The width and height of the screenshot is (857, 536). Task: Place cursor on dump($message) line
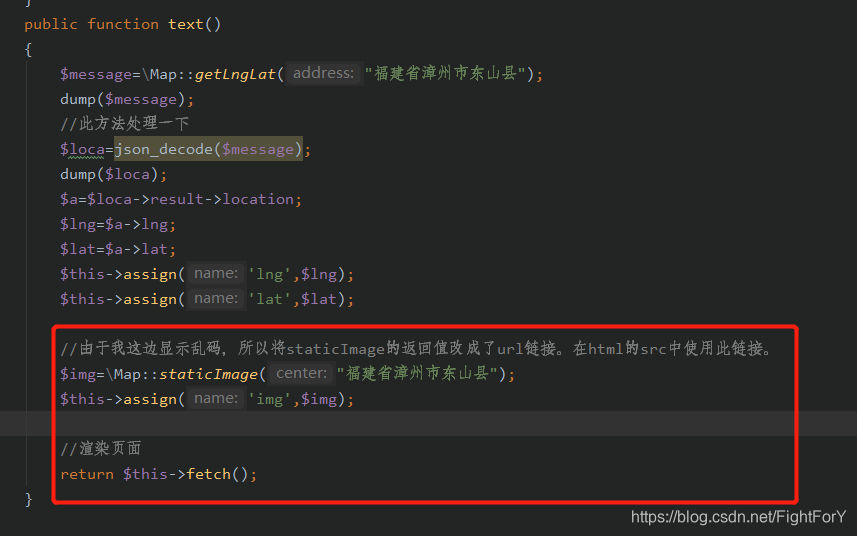coord(127,99)
